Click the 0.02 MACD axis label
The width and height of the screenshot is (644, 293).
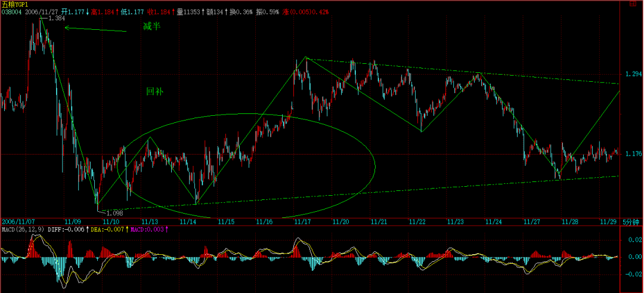click(x=636, y=239)
